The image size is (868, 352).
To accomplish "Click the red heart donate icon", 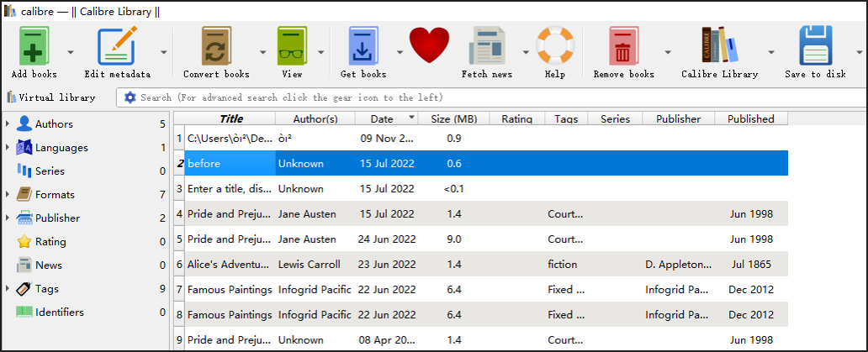I will (x=430, y=45).
